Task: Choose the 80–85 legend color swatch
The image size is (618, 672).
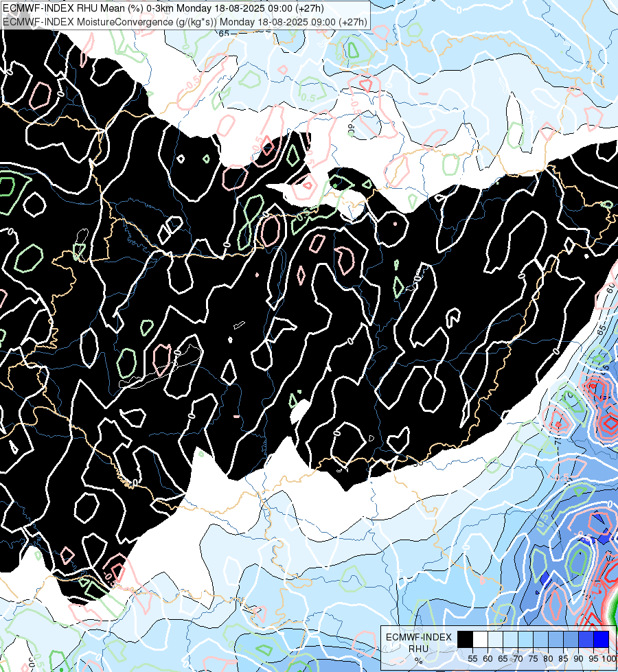Action: [556, 640]
